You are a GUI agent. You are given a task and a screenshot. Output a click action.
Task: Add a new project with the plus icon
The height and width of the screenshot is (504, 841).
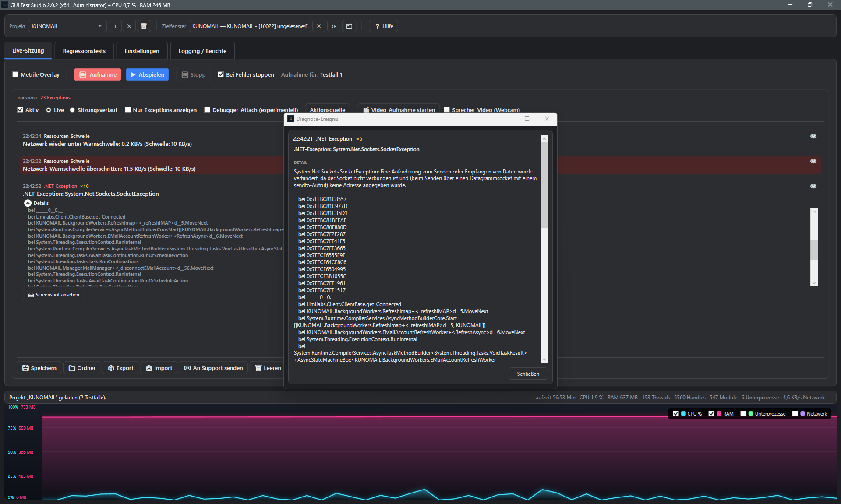[x=115, y=26]
